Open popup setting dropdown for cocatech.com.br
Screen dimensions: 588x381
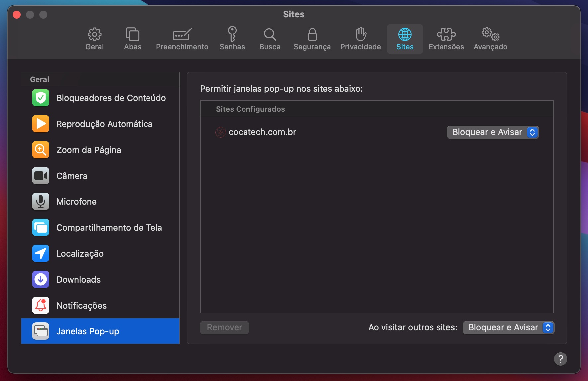click(493, 132)
